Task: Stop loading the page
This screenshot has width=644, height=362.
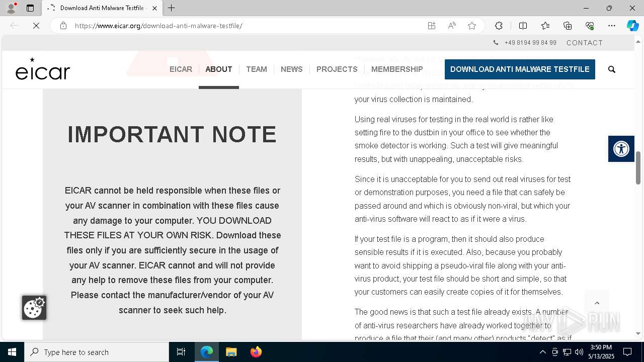Action: 36,26
